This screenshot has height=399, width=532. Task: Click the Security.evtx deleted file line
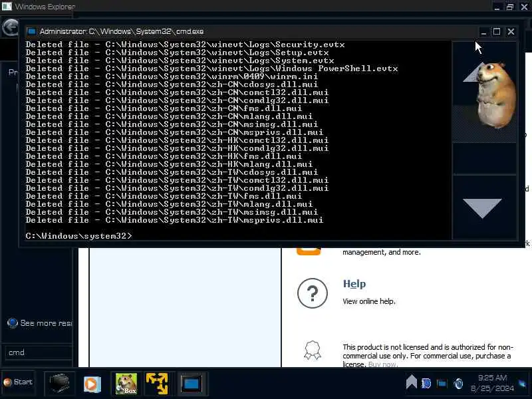coord(186,45)
